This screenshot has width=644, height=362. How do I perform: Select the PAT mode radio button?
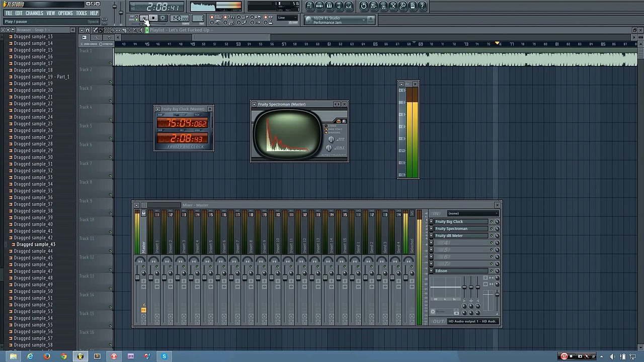click(136, 17)
